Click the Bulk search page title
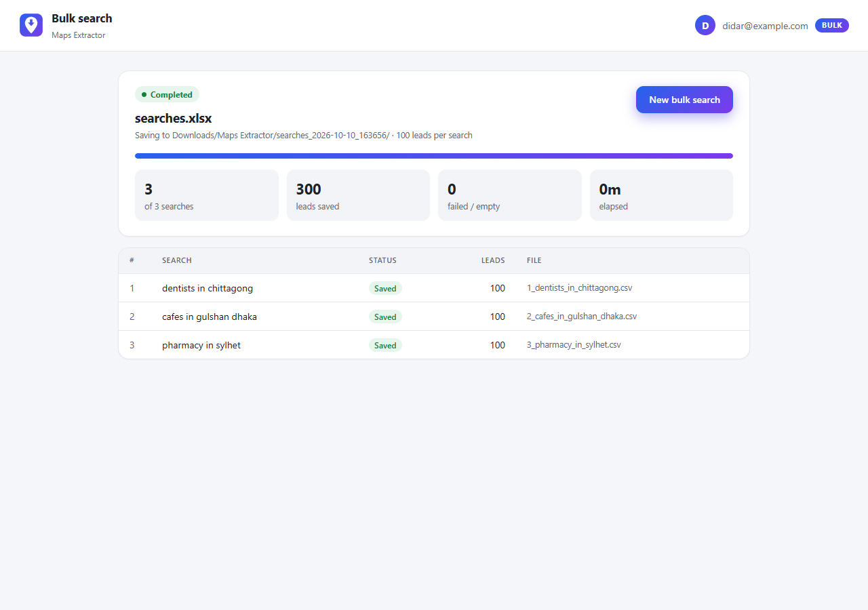The width and height of the screenshot is (868, 610). coord(82,18)
